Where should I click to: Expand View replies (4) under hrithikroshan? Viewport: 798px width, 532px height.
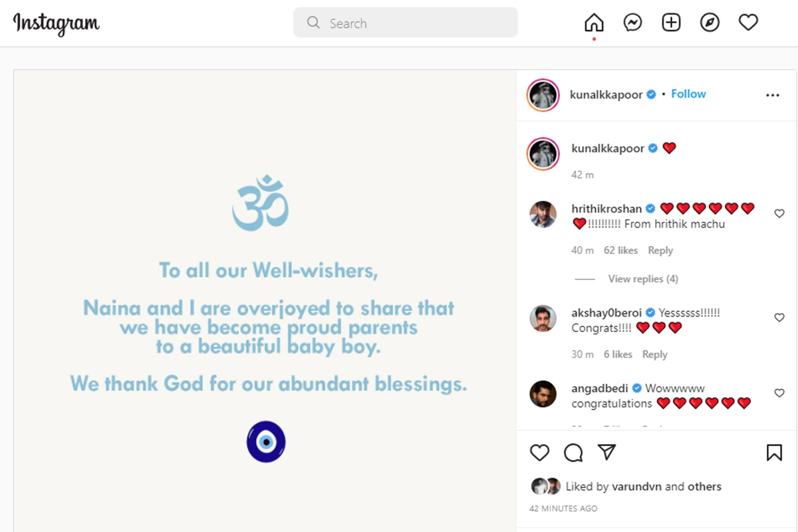point(642,279)
